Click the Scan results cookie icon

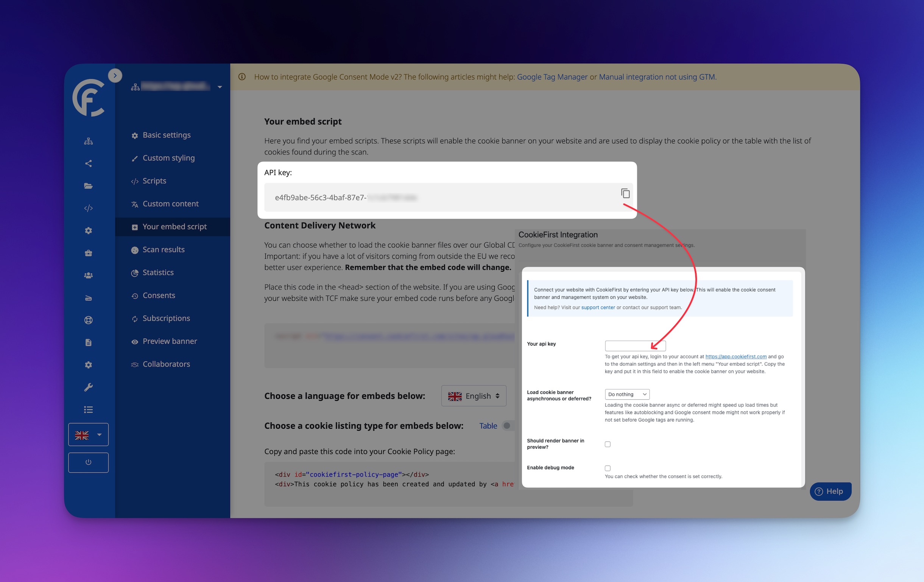click(135, 250)
